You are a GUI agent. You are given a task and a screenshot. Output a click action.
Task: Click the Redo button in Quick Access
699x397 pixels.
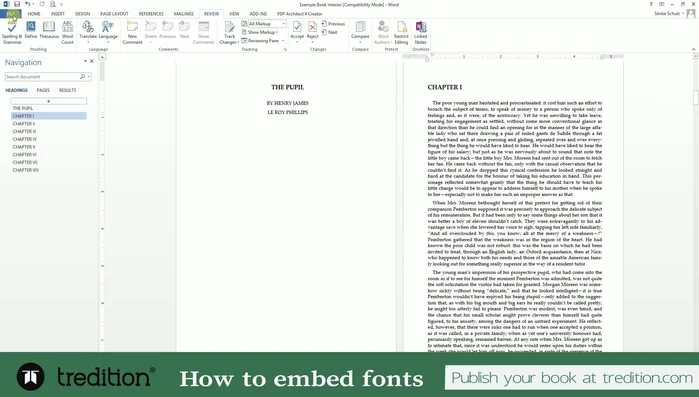pos(42,4)
